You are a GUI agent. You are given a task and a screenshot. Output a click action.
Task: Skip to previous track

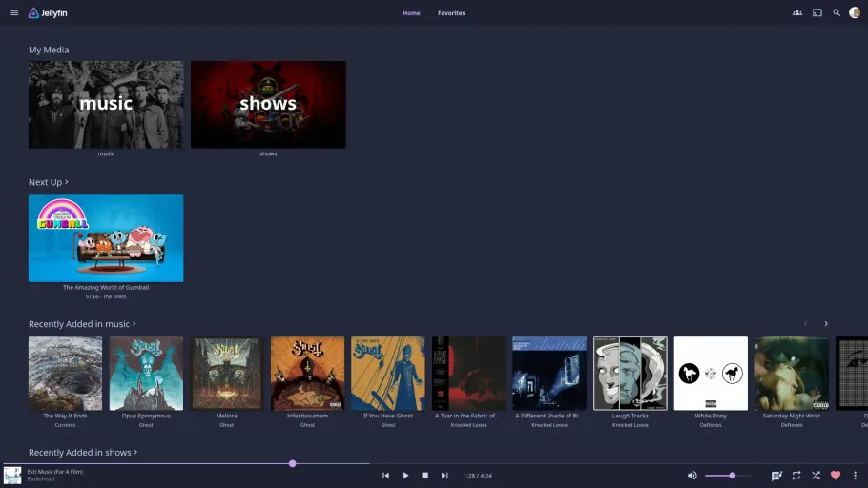[386, 476]
